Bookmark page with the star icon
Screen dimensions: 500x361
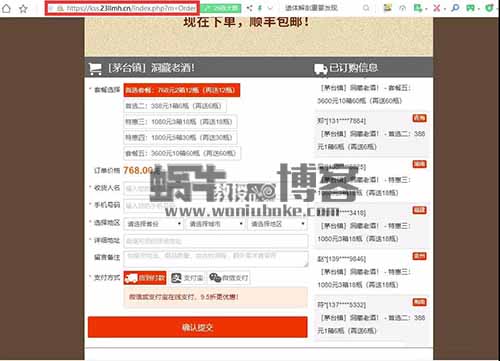tap(23, 8)
